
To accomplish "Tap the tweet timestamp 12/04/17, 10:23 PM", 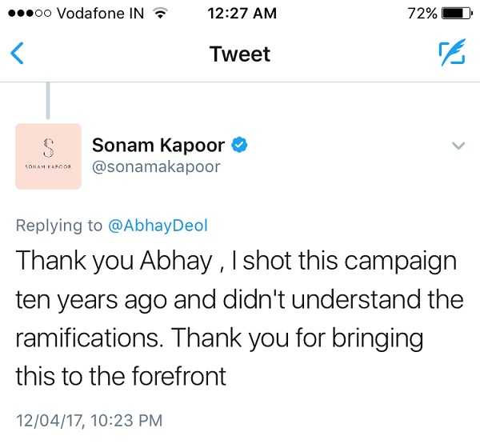I will coord(89,420).
